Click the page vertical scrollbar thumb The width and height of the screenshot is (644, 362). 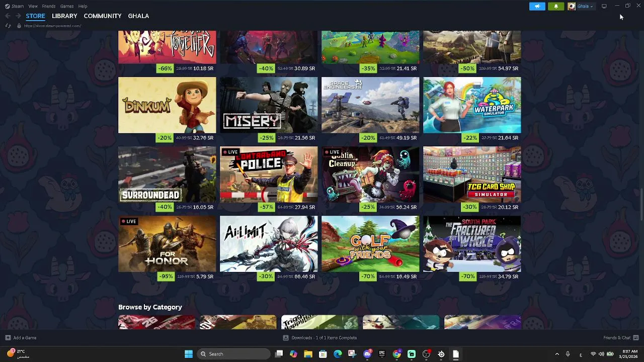[641, 205]
